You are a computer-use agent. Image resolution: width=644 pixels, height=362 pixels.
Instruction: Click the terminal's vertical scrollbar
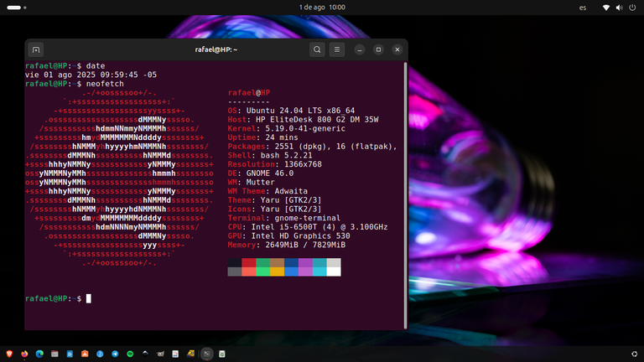click(405, 195)
